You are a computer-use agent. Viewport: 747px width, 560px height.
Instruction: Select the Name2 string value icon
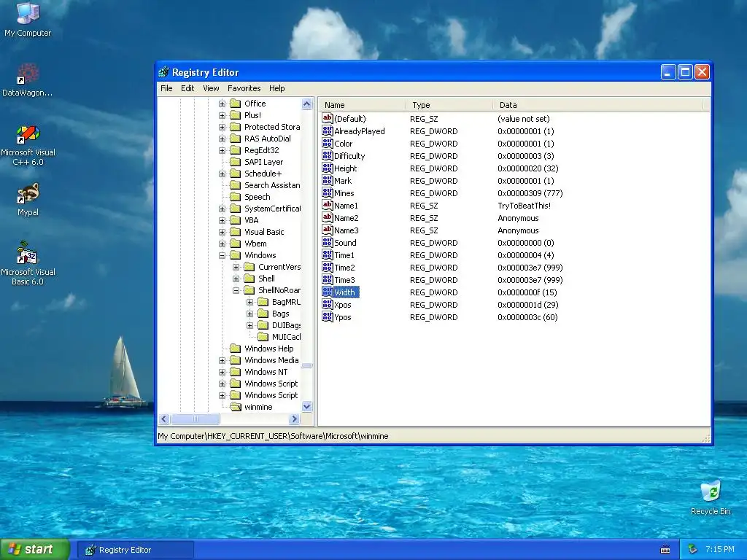328,217
